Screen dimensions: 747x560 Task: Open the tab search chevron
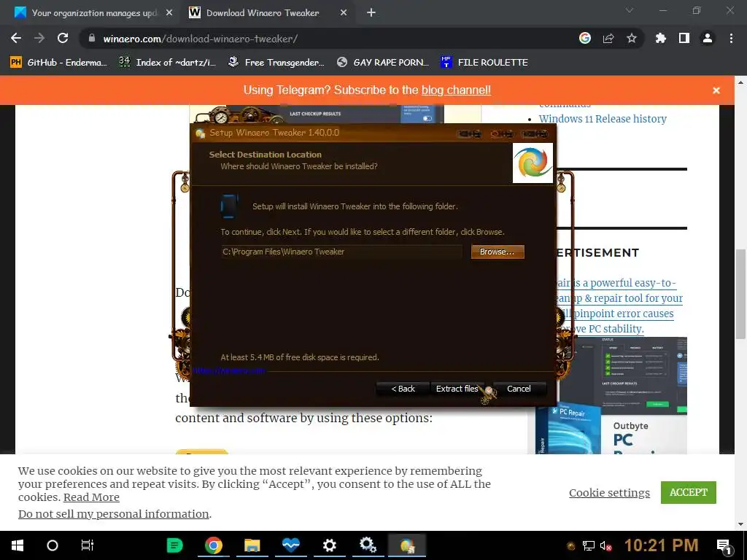tap(630, 10)
